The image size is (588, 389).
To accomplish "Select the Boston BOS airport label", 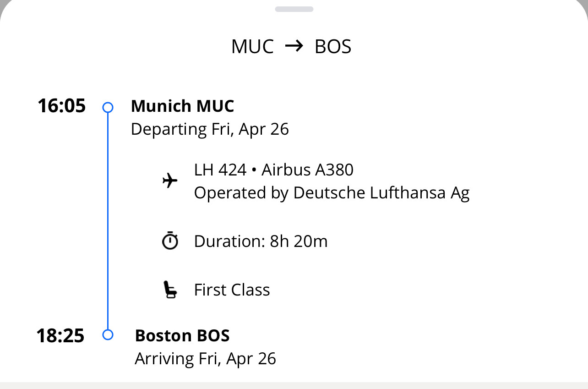I will [x=182, y=335].
